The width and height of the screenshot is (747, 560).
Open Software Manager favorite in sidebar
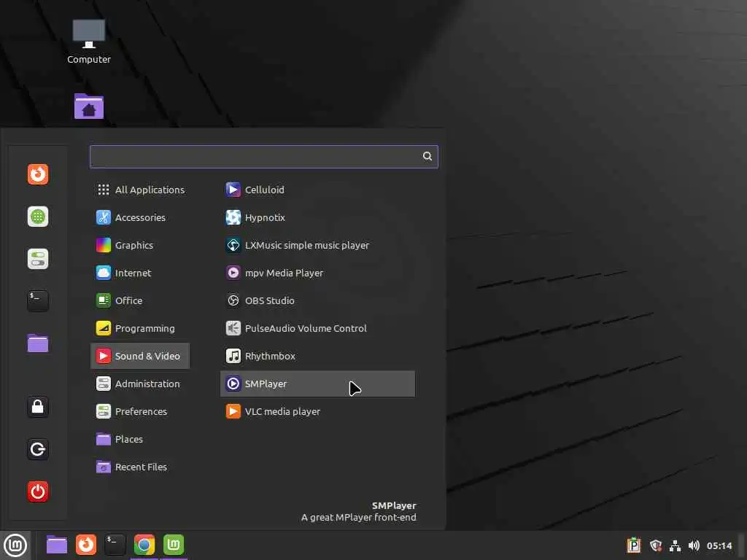[38, 217]
